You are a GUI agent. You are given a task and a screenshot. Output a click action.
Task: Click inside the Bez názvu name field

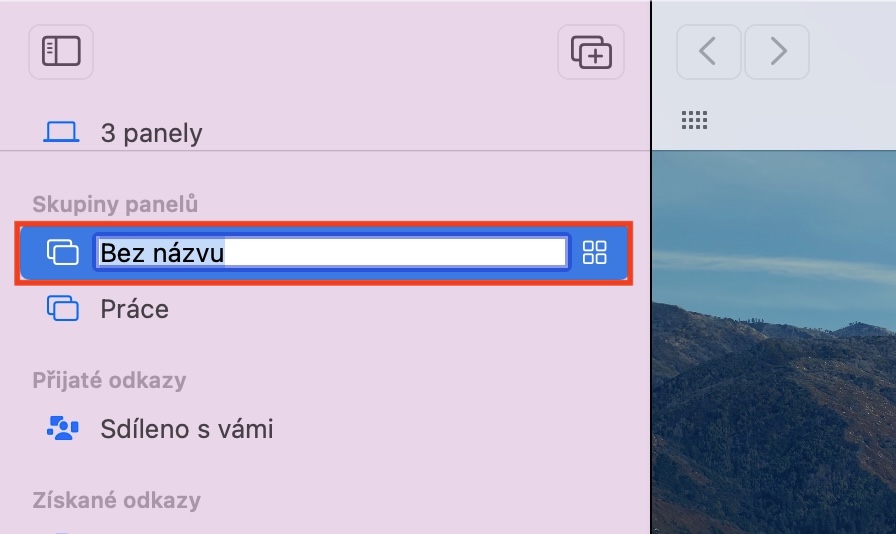pos(330,252)
